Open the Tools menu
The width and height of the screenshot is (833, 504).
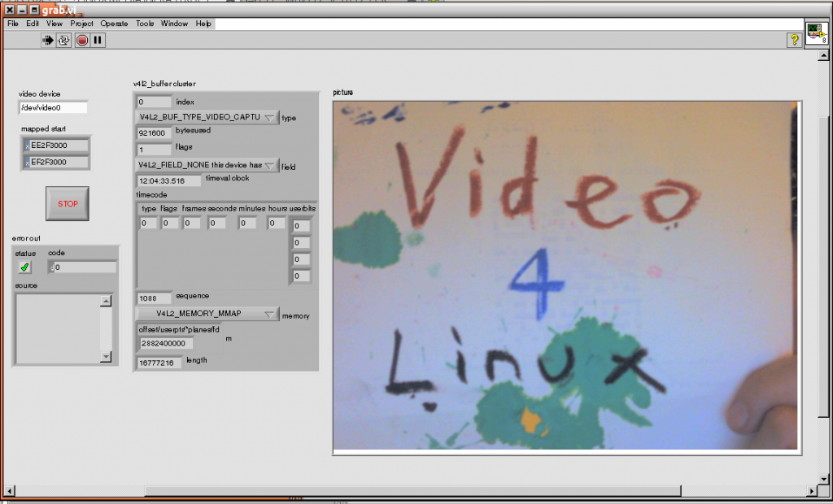pyautogui.click(x=145, y=24)
